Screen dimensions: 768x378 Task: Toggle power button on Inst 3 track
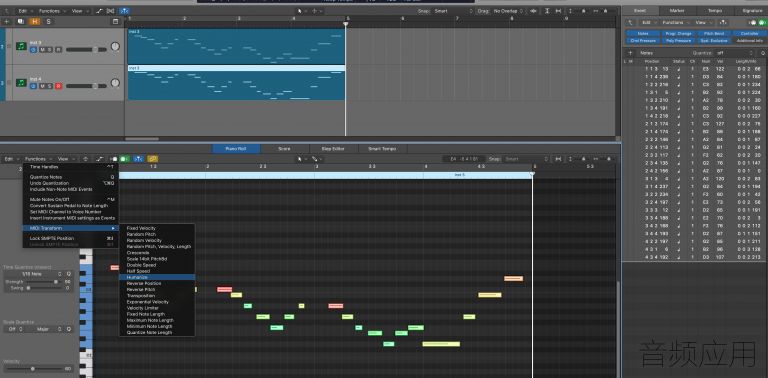pos(33,50)
